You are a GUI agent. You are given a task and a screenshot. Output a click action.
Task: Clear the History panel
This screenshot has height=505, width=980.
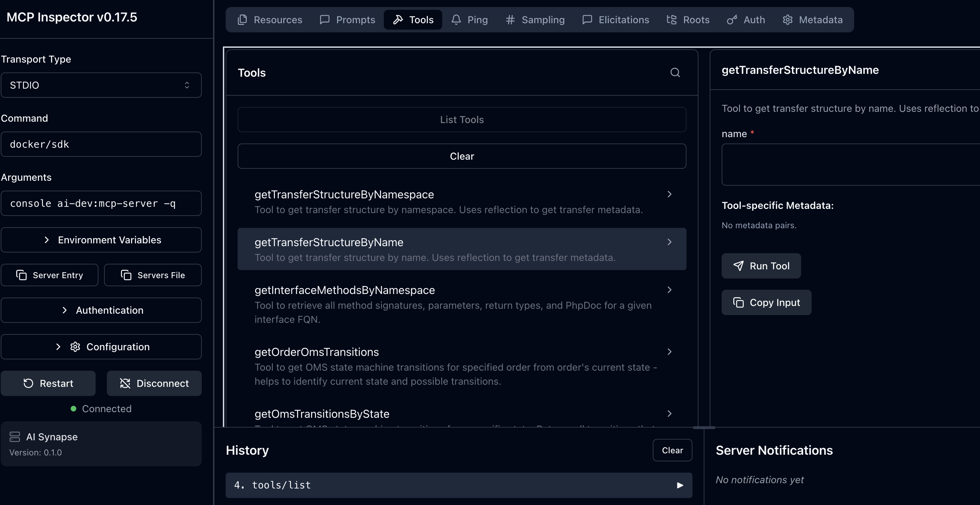tap(672, 450)
